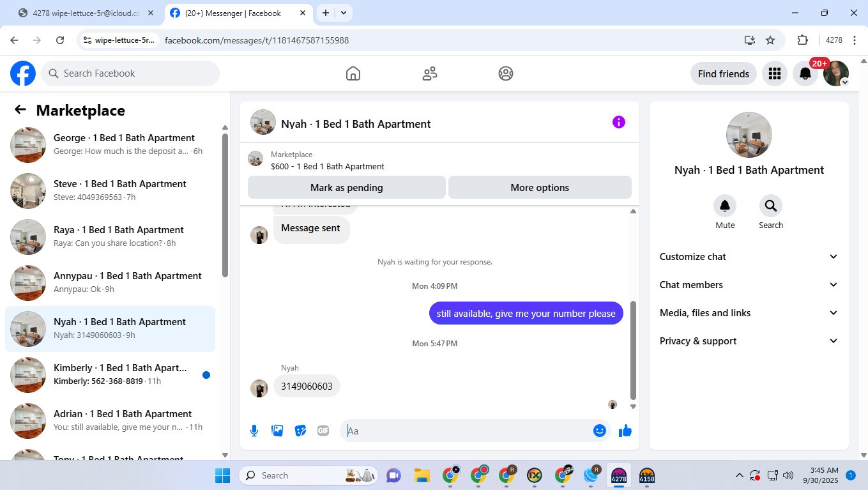Go to the Home feed icon
Image resolution: width=868 pixels, height=490 pixels.
pyautogui.click(x=353, y=73)
